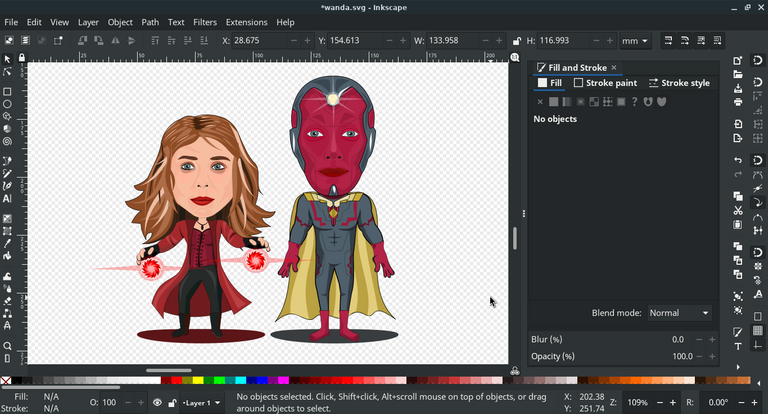Image resolution: width=768 pixels, height=414 pixels.
Task: Click Select all objects icon
Action: click(9, 41)
